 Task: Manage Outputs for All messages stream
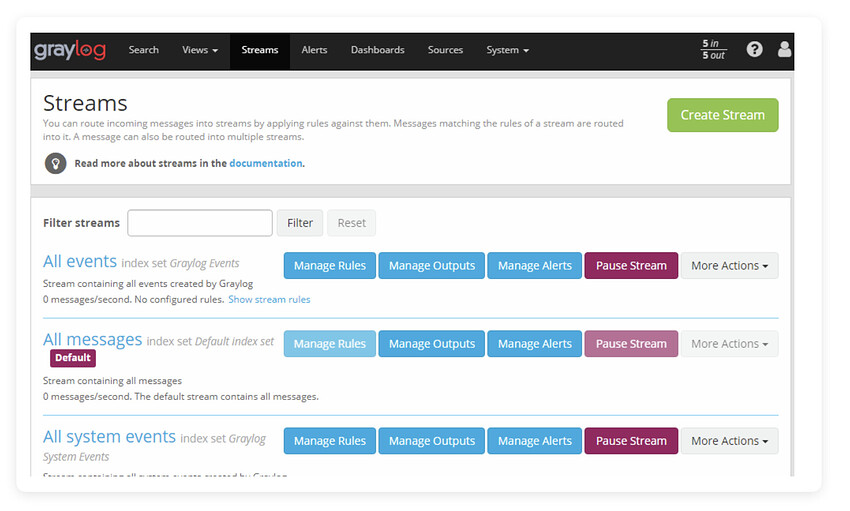(432, 344)
